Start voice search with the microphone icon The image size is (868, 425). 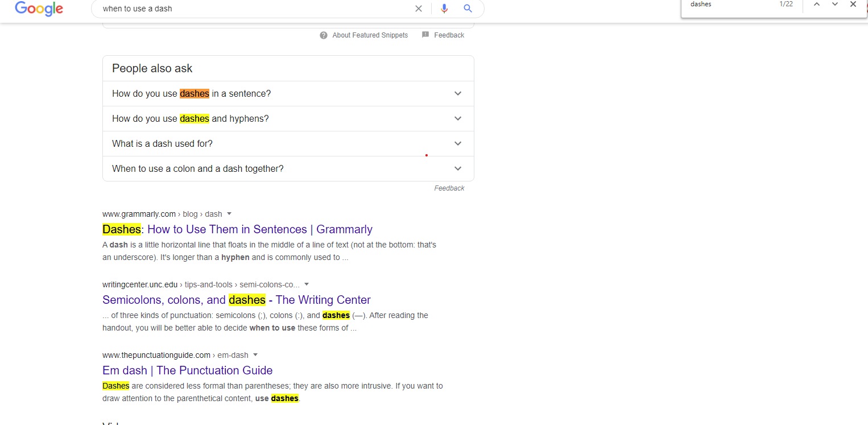[x=444, y=9]
